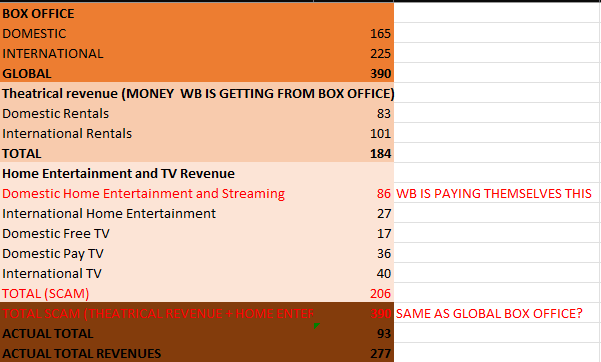Select the international value 225
601x362 pixels.
click(x=380, y=54)
